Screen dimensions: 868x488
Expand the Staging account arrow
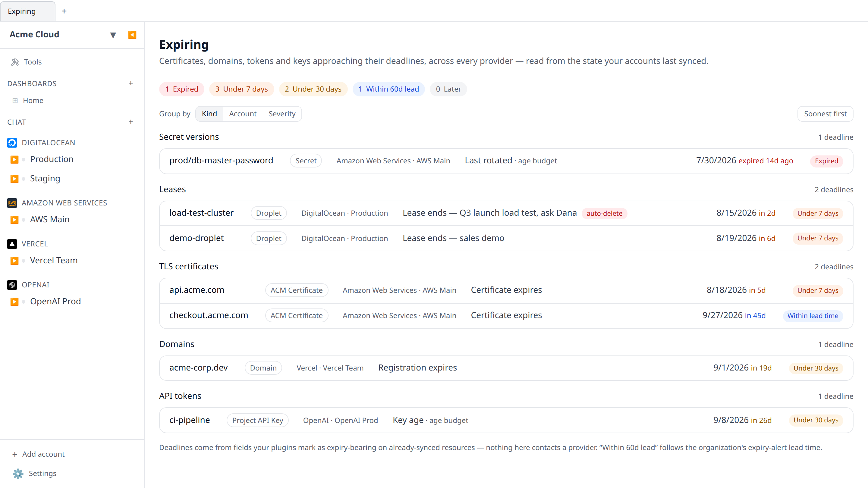tap(14, 179)
